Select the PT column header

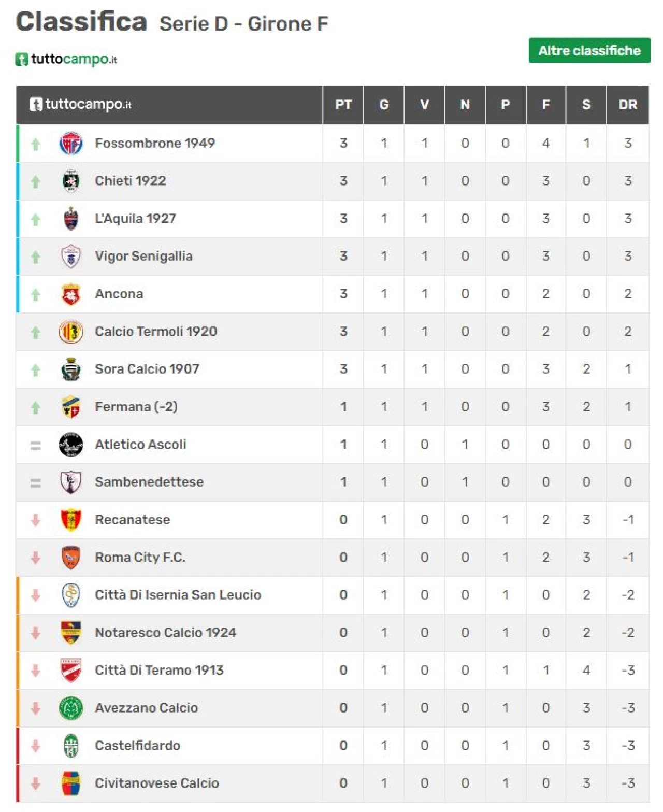pyautogui.click(x=343, y=105)
